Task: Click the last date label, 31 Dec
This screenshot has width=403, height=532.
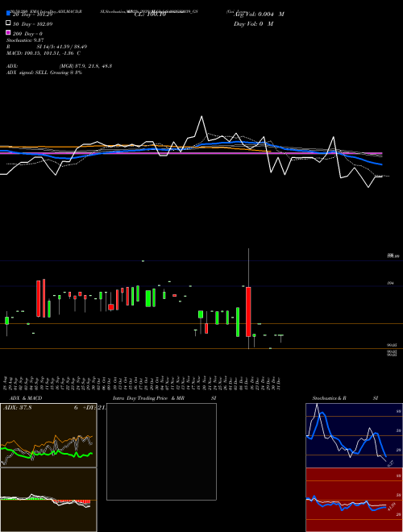Action: pyautogui.click(x=278, y=382)
